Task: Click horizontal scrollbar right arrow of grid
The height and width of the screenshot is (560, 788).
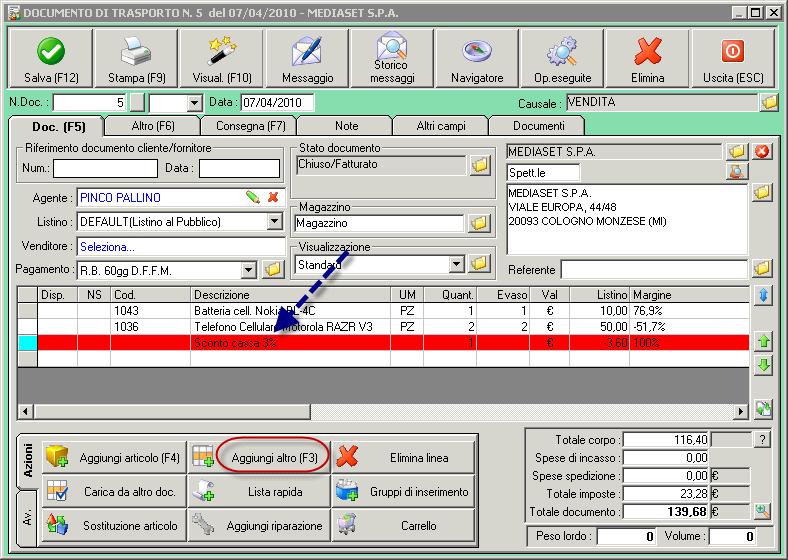Action: coord(740,412)
